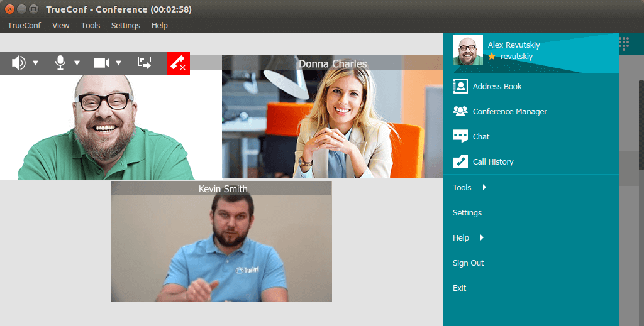Open the Call History icon

(460, 162)
